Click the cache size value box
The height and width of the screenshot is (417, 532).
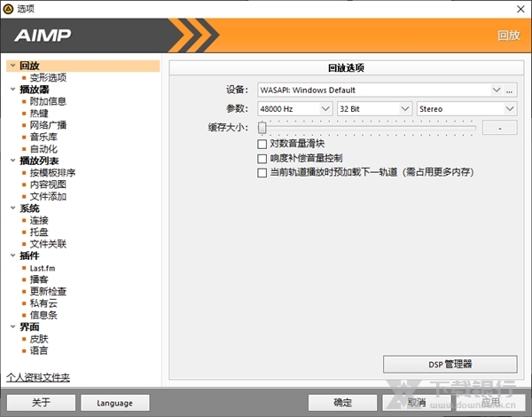tap(500, 128)
